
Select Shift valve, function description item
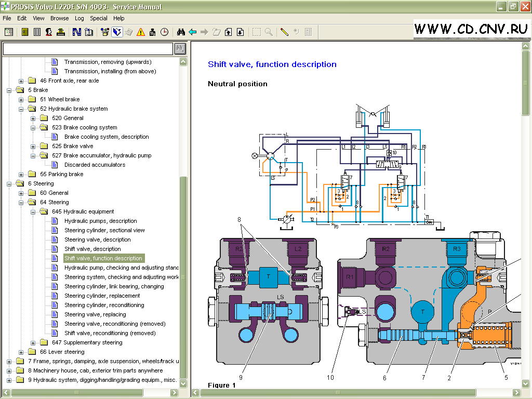click(103, 258)
